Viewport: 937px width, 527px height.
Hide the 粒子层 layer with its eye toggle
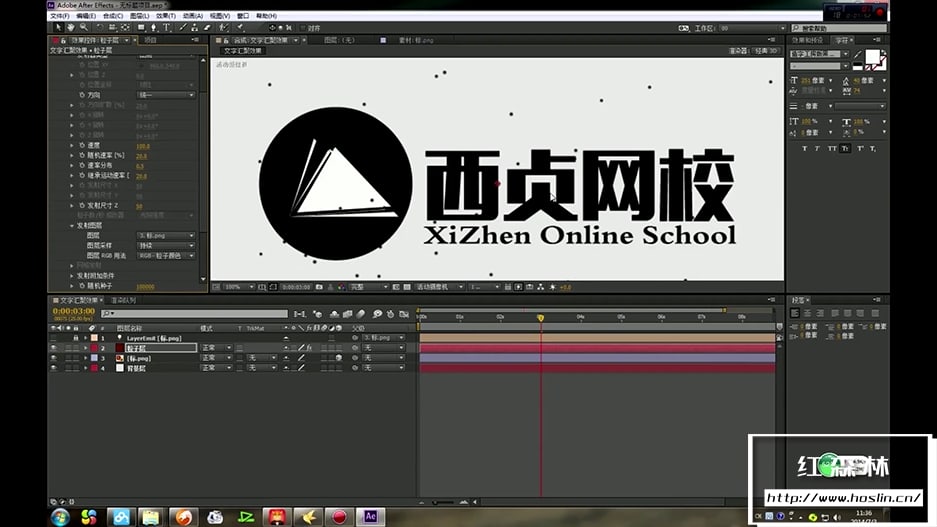(54, 348)
